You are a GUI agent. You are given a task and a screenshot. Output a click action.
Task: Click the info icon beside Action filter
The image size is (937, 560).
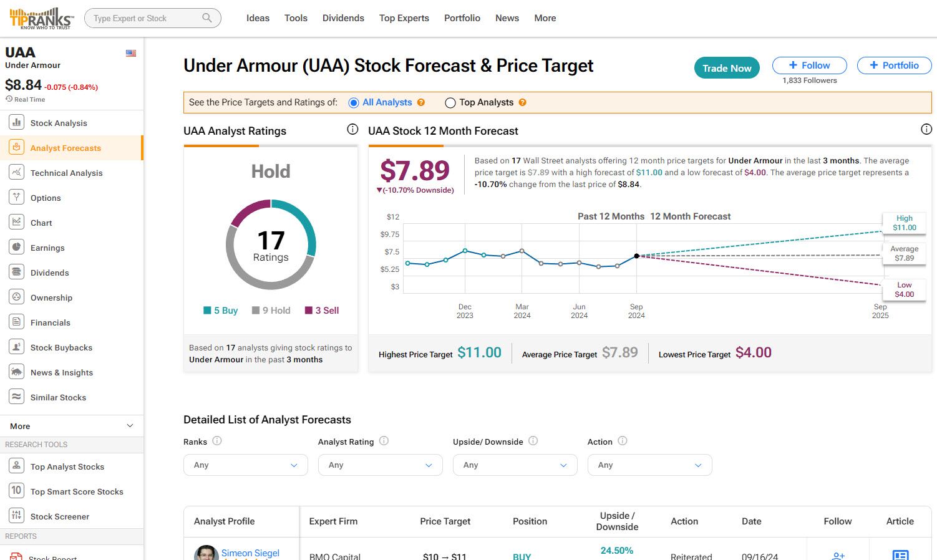tap(623, 441)
